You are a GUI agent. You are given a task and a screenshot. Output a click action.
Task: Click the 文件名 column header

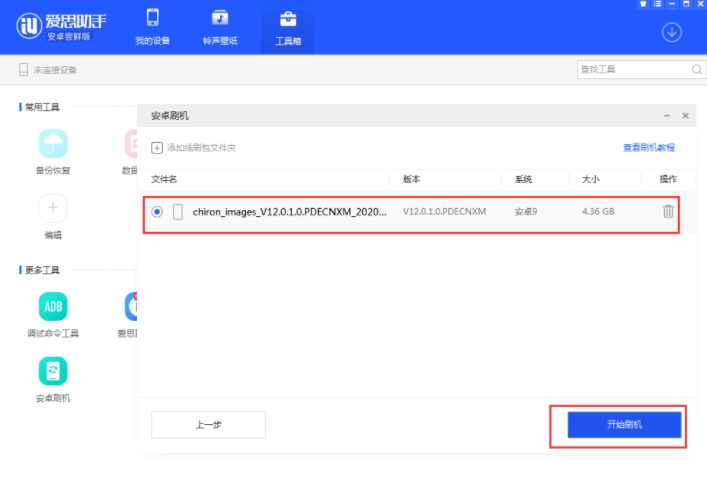(164, 180)
